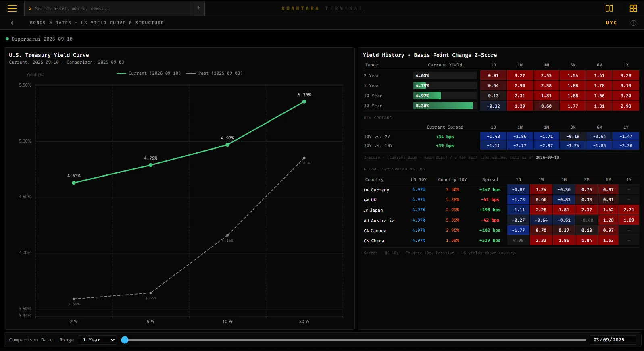The image size is (644, 351).
Task: Open the hamburger main menu
Action: tap(12, 8)
